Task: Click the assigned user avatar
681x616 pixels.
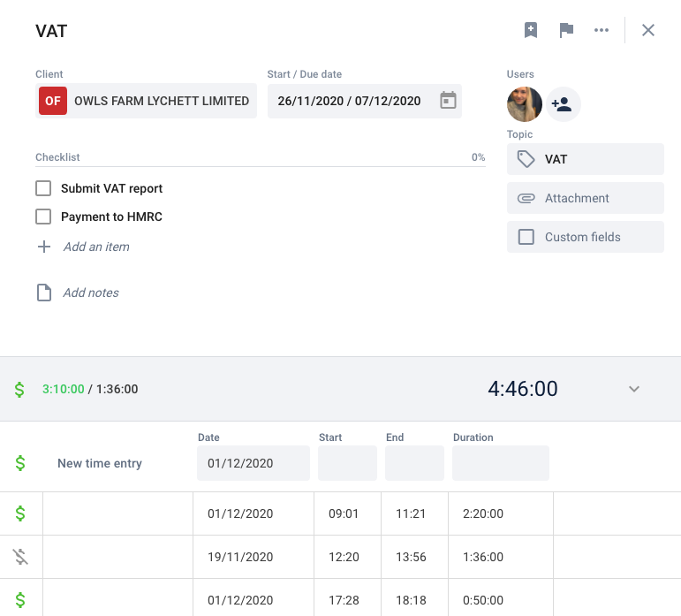Action: point(524,104)
